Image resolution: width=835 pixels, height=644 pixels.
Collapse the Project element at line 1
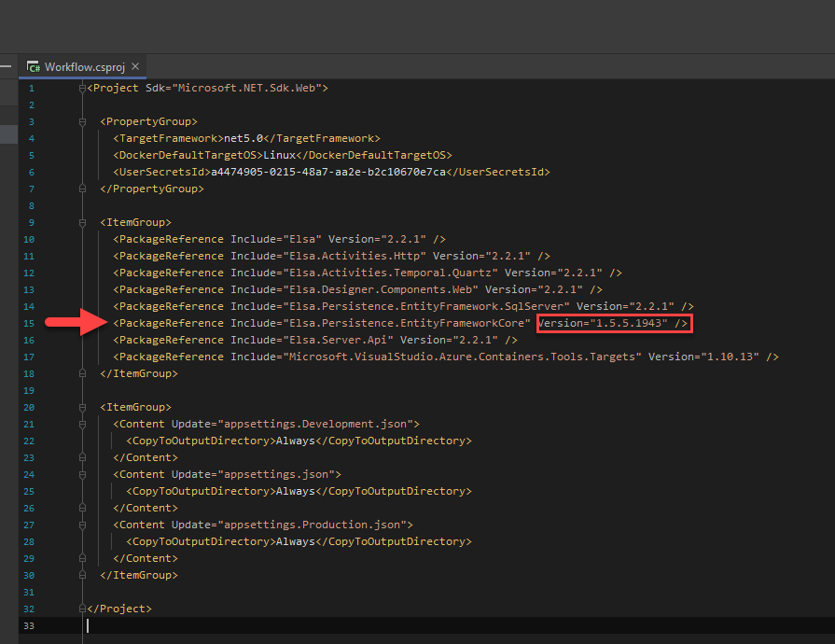coord(82,89)
